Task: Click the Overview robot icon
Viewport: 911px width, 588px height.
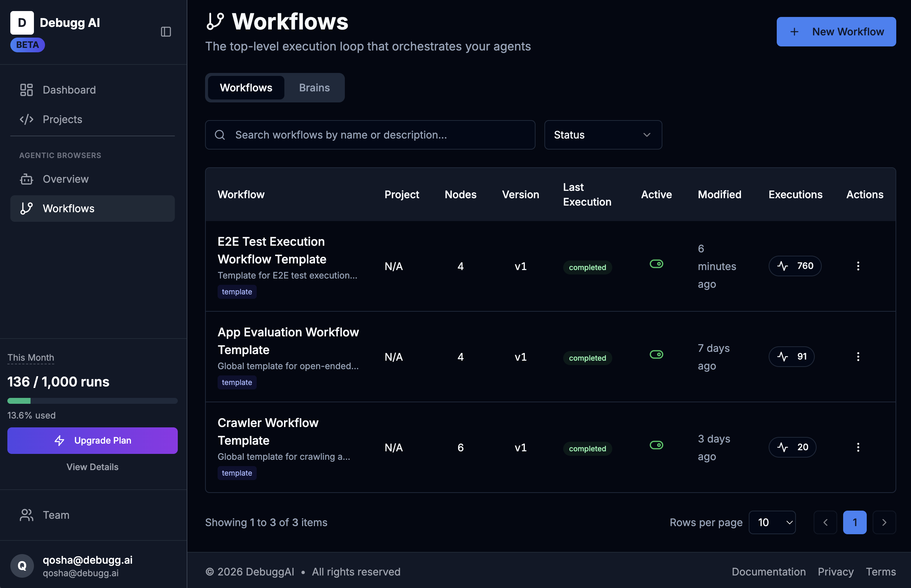Action: (x=26, y=179)
